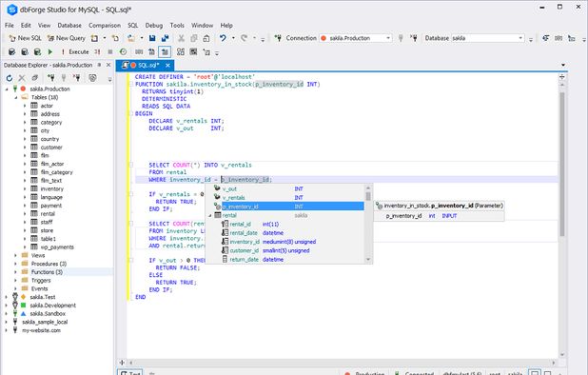Click the filter icon in Database Explorer toolbar
The height and width of the screenshot is (375, 588).
click(92, 78)
